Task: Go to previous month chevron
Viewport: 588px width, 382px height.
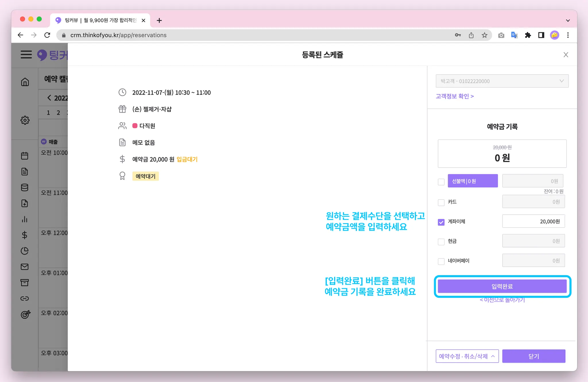Action: (49, 98)
